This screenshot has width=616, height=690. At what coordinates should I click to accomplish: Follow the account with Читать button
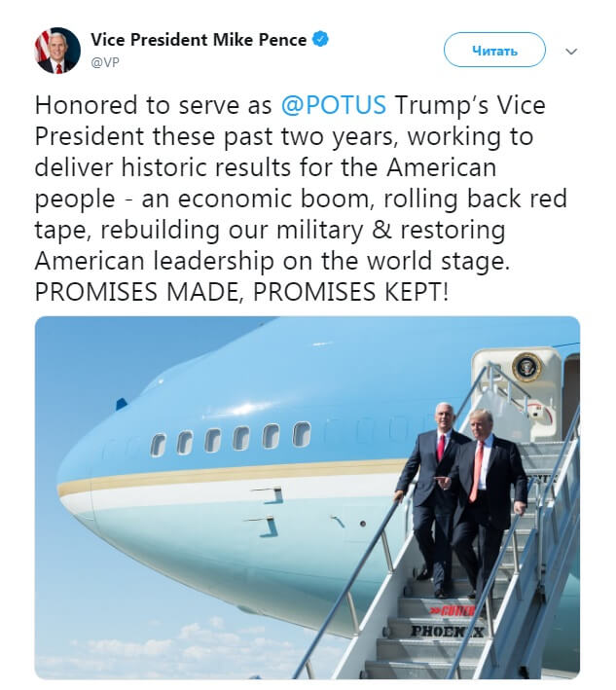[x=494, y=50]
